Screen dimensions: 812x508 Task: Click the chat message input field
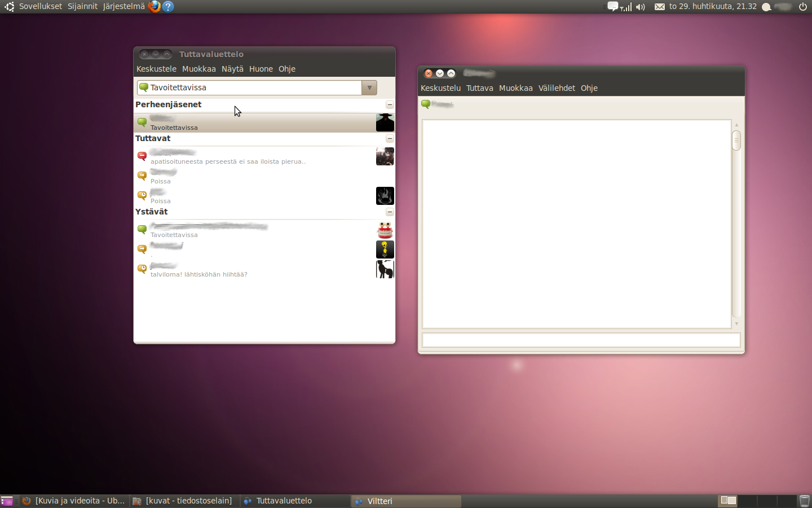581,340
